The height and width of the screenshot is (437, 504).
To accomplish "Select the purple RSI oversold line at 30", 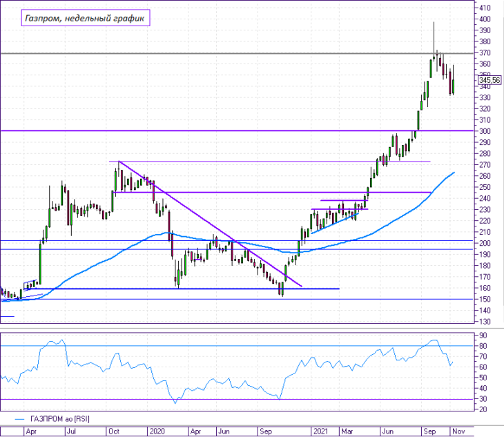I will coord(238,400).
